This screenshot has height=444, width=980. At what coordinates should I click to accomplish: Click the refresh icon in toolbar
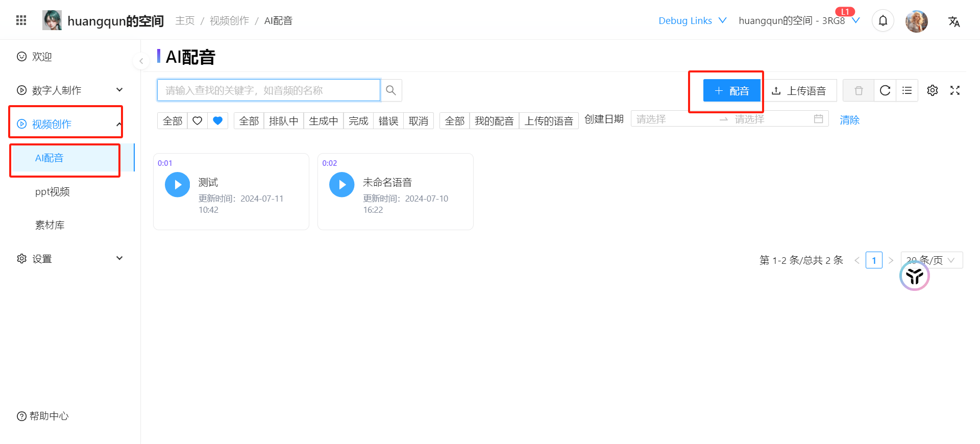point(885,90)
